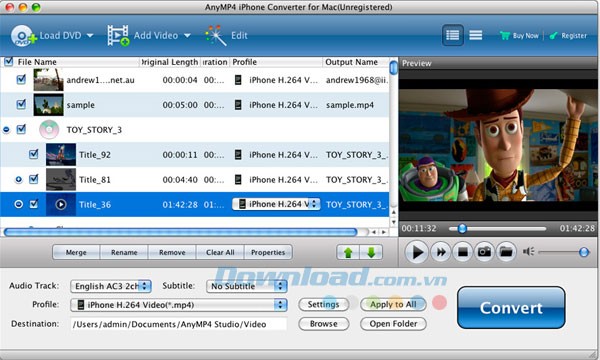Switch to simple list view mode
Screen dimensions: 600x360
(476, 35)
